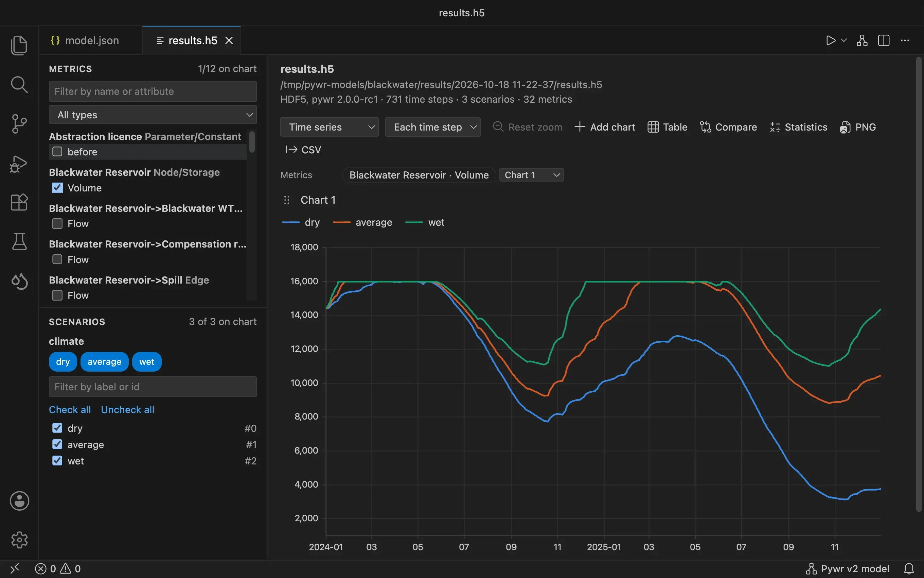924x578 pixels.
Task: Click the Statistics button
Action: (798, 127)
